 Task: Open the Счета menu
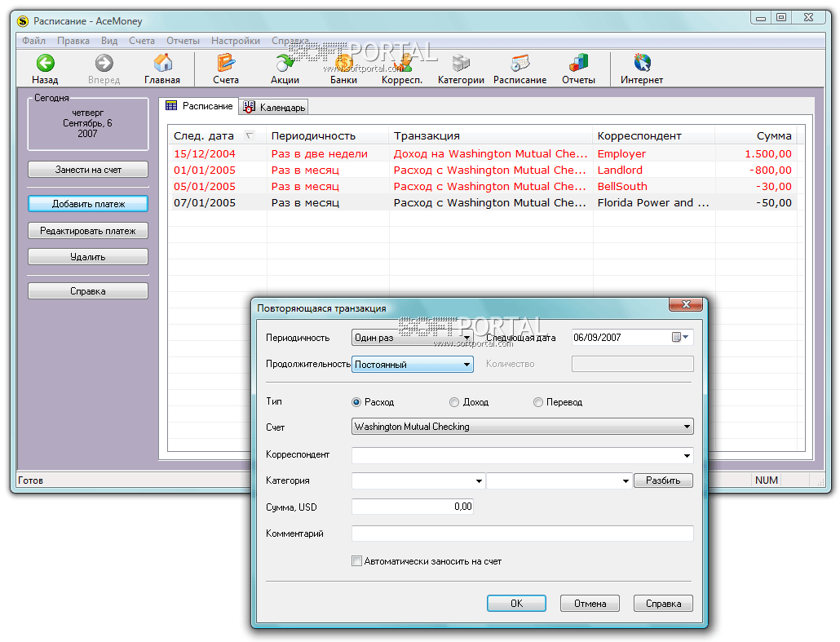click(141, 41)
